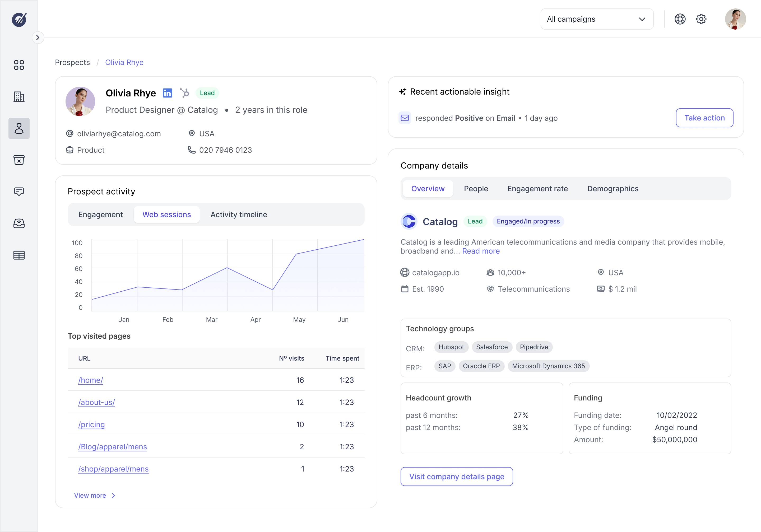The height and width of the screenshot is (532, 761).
Task: Open the /pricing URL link
Action: pyautogui.click(x=91, y=424)
